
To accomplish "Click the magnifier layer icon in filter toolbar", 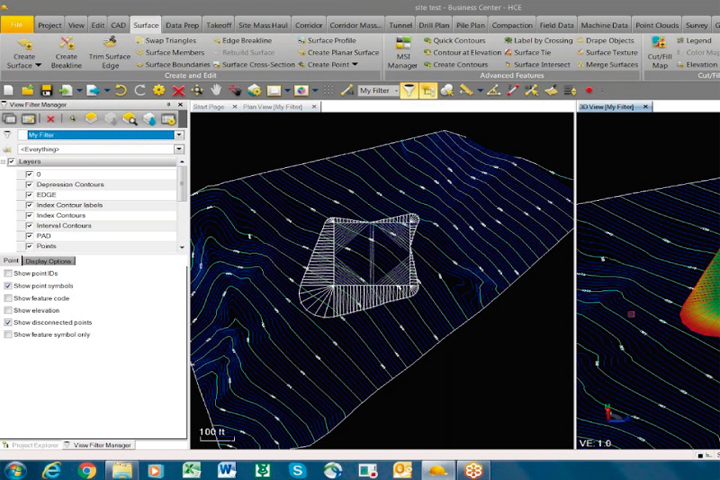I will tap(129, 119).
